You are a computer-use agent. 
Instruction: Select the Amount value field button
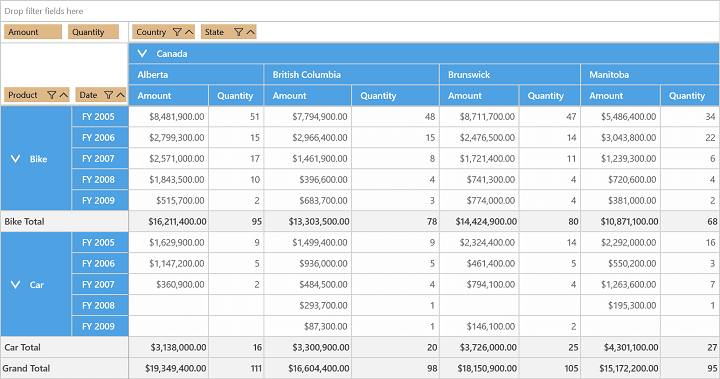click(33, 32)
